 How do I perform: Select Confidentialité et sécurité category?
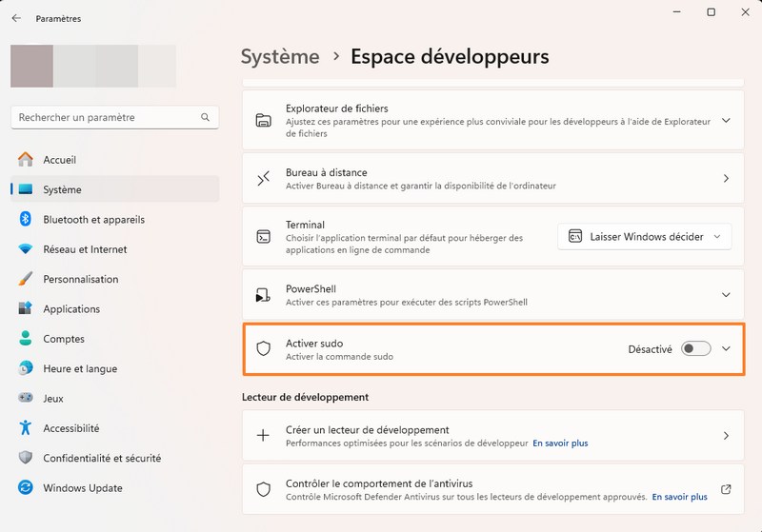pos(102,458)
